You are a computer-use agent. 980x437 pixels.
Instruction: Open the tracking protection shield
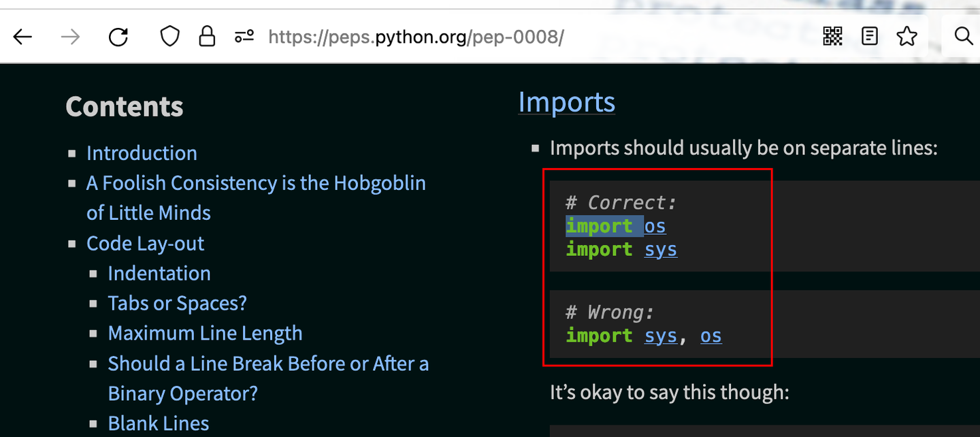coord(169,37)
